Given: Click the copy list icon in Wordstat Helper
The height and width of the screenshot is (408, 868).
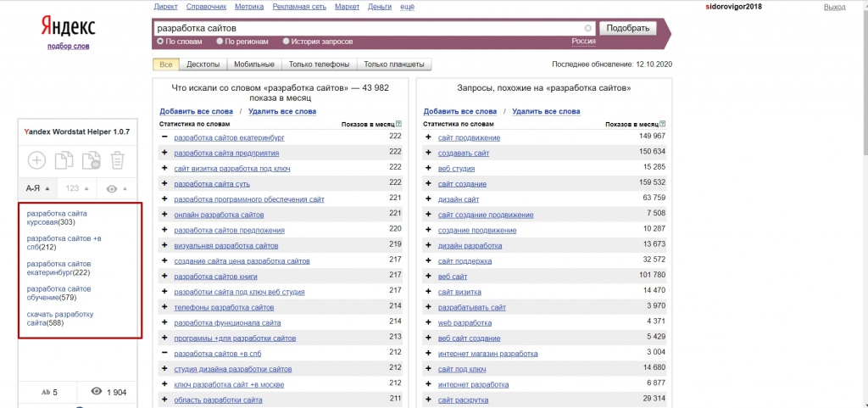Looking at the screenshot, I should [64, 160].
